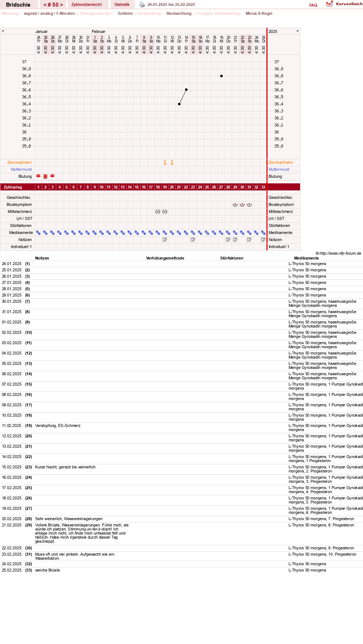Click the Brustsymptom marker on cycle day 30
Image resolution: width=363 pixels, height=644 pixels.
242,204
